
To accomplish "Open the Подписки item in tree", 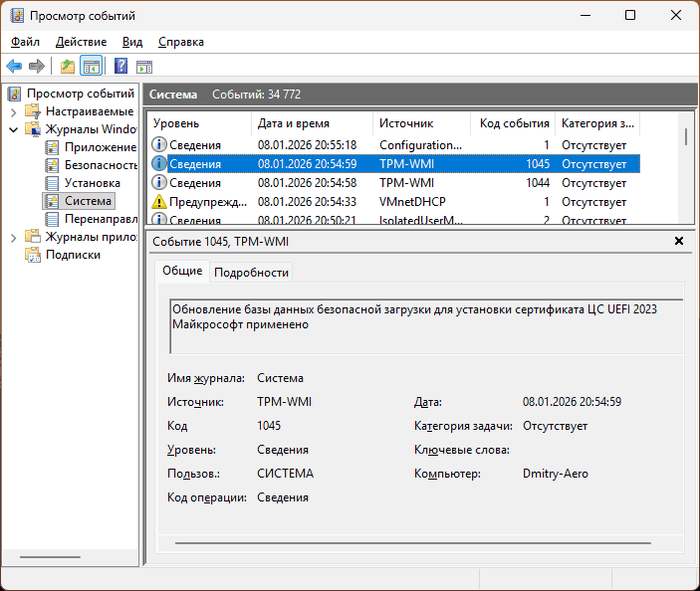I will coord(73,255).
